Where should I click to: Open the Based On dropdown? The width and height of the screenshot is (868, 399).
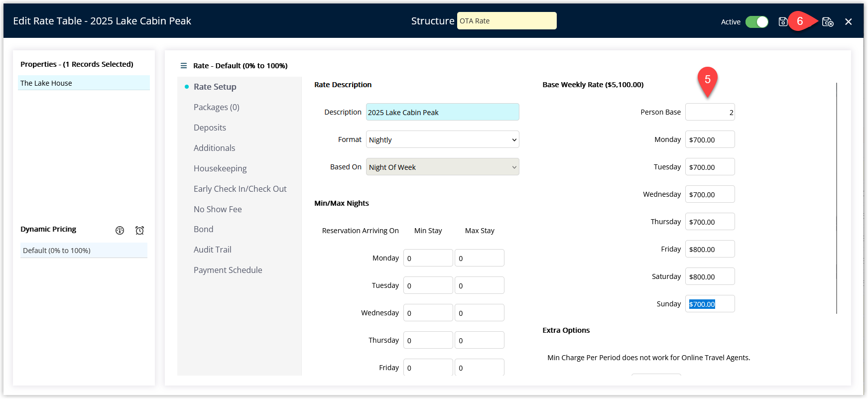tap(443, 167)
